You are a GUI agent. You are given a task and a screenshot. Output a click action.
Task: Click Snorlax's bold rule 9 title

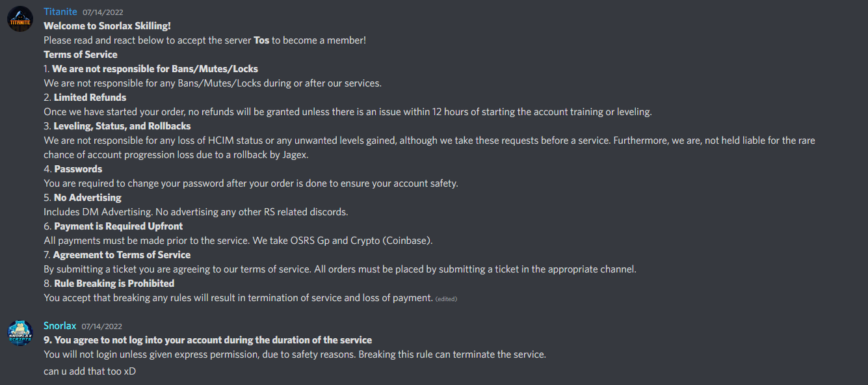(207, 340)
